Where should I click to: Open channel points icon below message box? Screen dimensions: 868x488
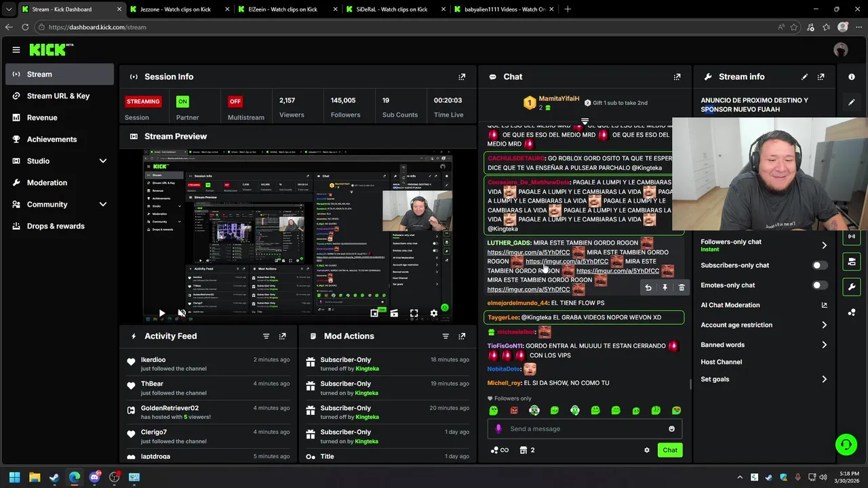[499, 450]
